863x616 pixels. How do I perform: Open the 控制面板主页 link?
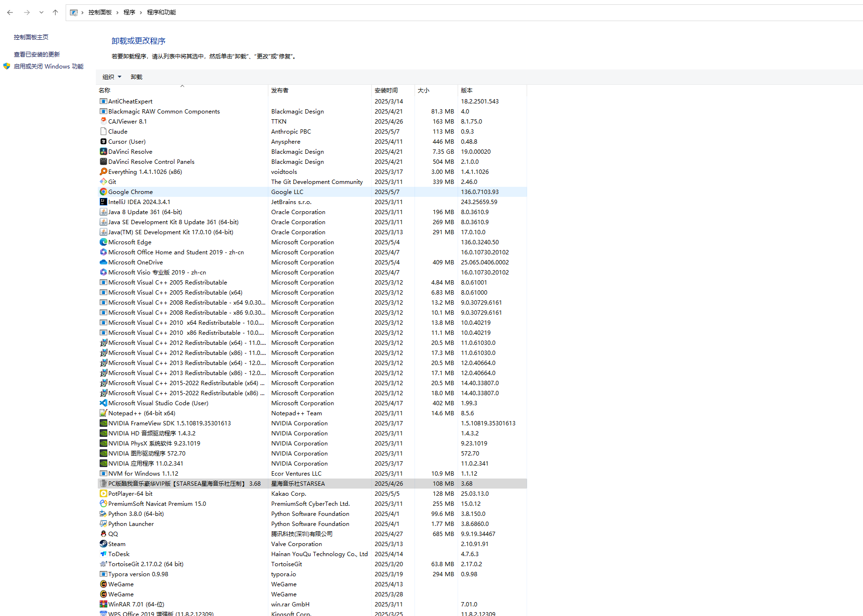(x=31, y=37)
